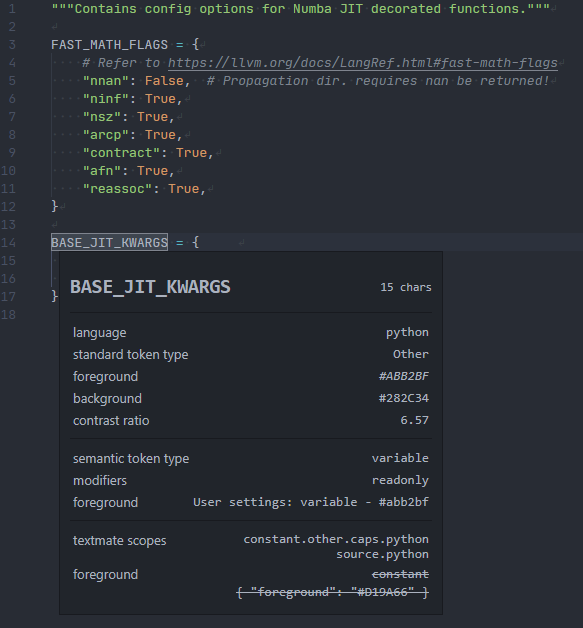Click the "ninf" dictionary key
This screenshot has width=583, height=628.
pos(106,99)
